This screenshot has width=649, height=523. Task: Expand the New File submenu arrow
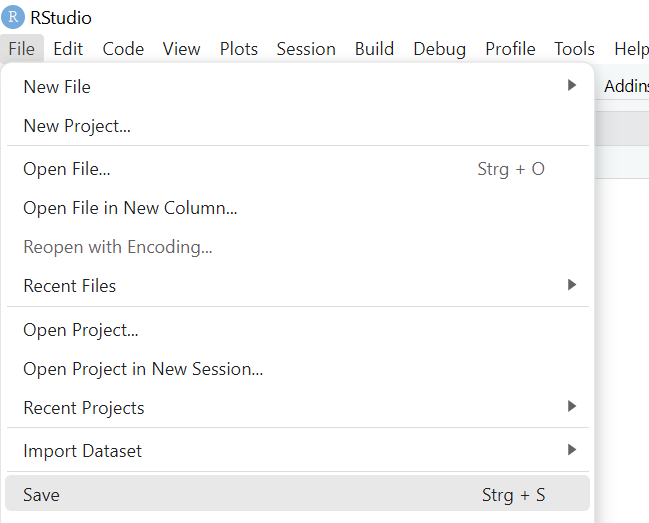pyautogui.click(x=572, y=85)
